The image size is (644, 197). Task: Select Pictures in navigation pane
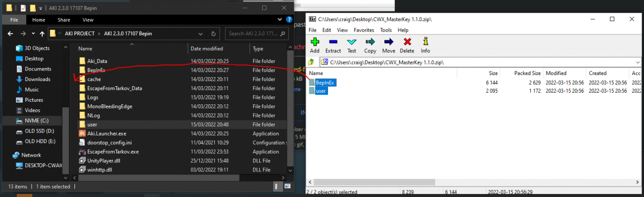[34, 100]
